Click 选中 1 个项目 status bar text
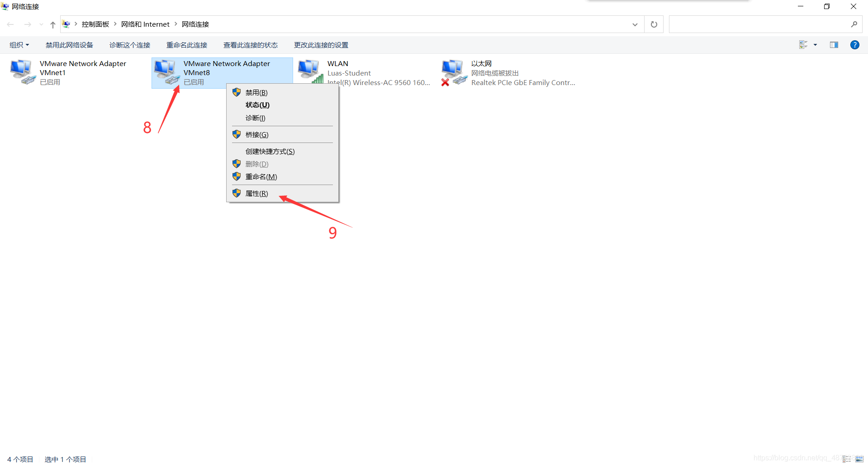The height and width of the screenshot is (466, 868). (66, 459)
